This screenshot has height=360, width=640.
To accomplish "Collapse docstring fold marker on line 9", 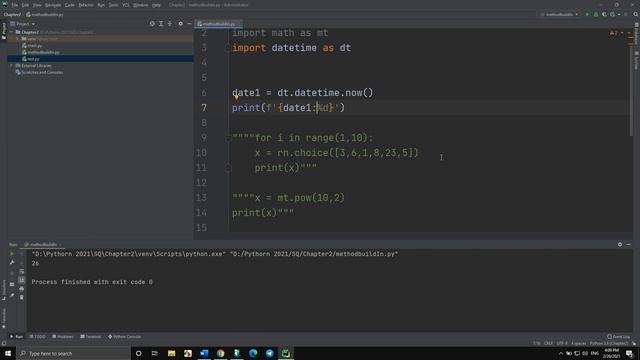I will (x=228, y=138).
